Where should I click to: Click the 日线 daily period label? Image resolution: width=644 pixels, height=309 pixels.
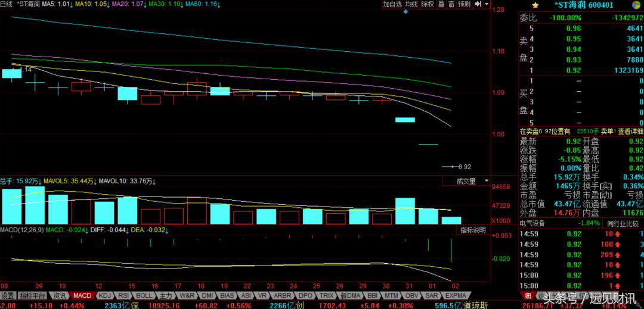(x=7, y=4)
